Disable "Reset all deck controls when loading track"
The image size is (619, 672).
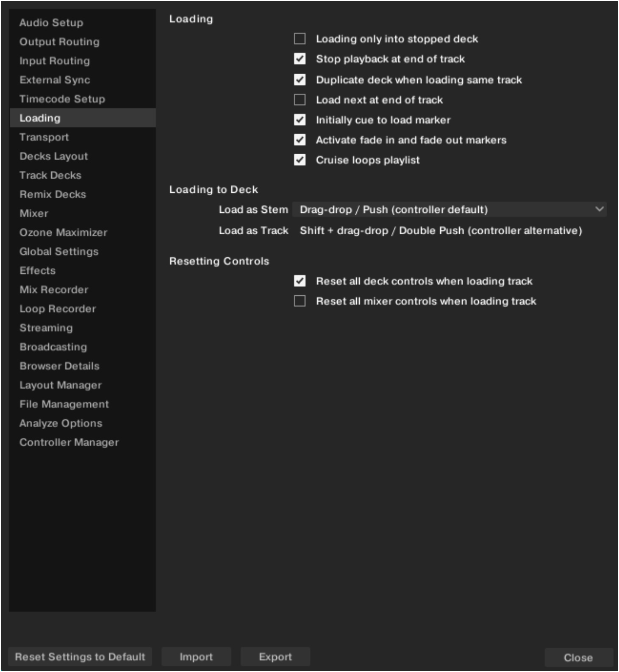301,280
